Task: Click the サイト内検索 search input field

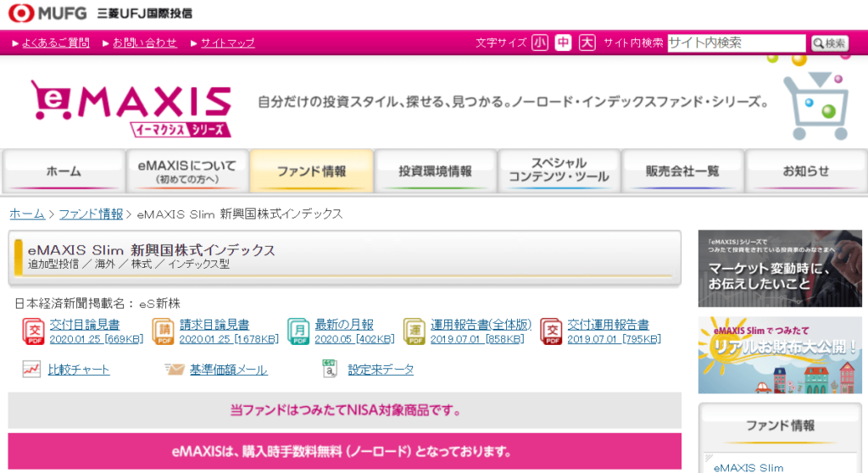Action: pyautogui.click(x=736, y=43)
